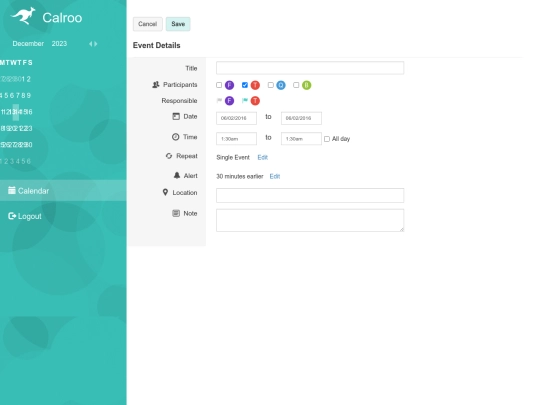Check participant Q checkbox
This screenshot has width=540, height=405.
pyautogui.click(x=271, y=85)
